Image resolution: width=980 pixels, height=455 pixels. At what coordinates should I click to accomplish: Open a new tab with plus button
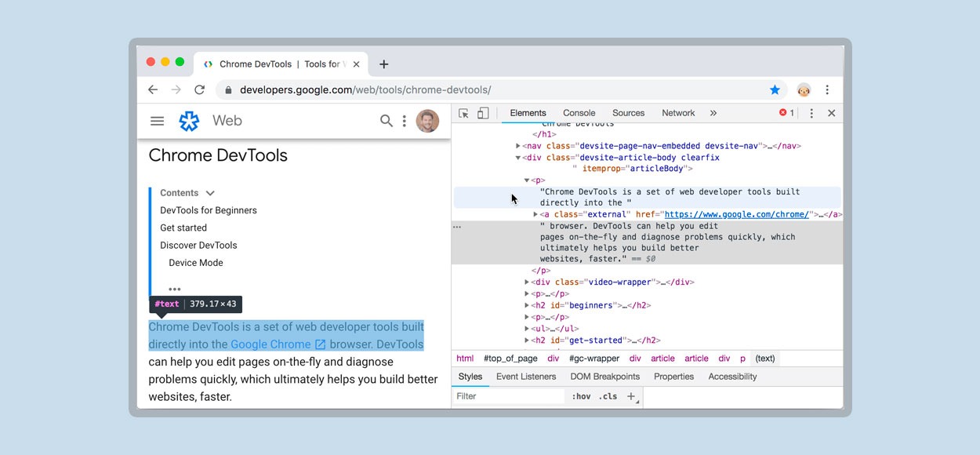tap(383, 64)
